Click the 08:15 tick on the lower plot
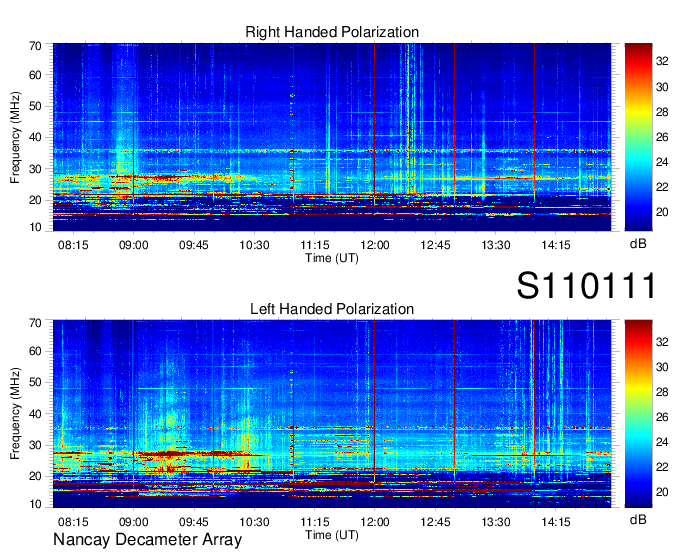 73,522
